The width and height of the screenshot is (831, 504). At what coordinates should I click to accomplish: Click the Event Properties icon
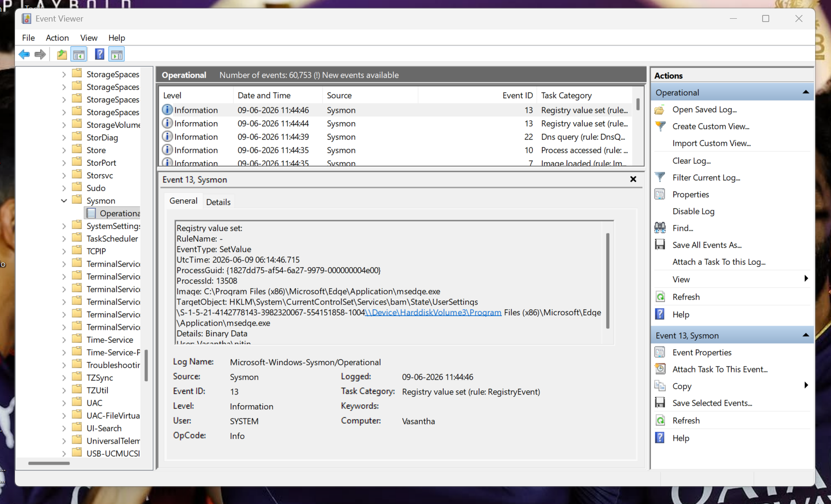point(660,352)
